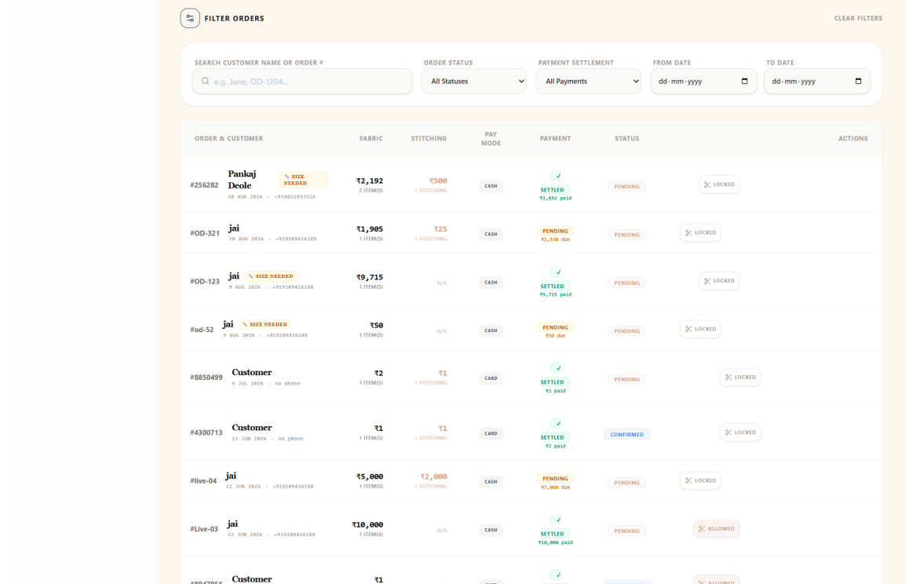
Task: Click order number #od-52
Action: [x=202, y=330]
